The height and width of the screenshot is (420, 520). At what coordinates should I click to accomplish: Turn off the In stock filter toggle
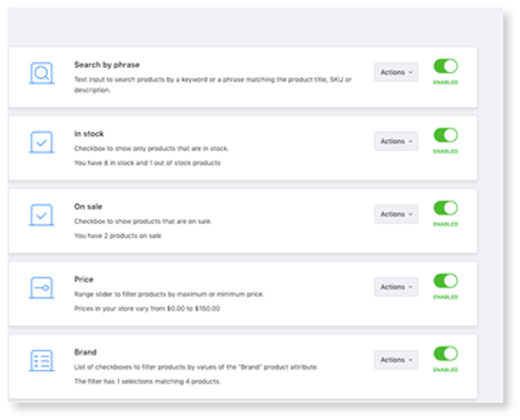pos(445,135)
